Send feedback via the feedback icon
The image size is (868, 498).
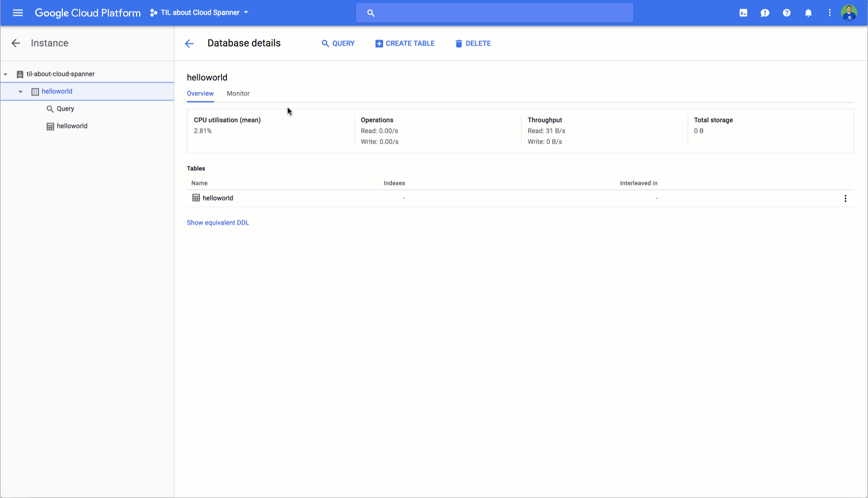click(765, 12)
